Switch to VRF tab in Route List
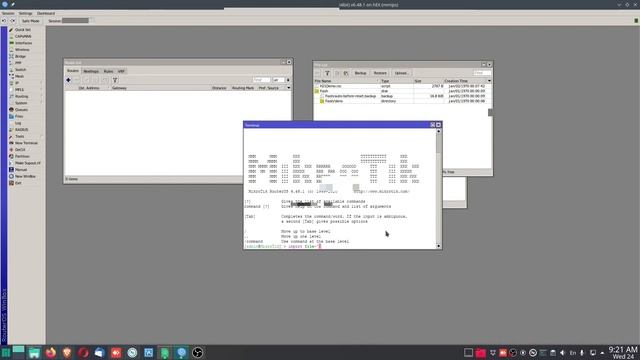 tap(121, 71)
